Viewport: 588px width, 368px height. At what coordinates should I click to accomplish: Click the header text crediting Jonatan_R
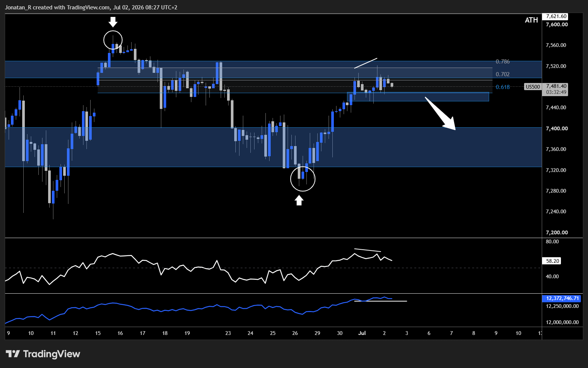pyautogui.click(x=91, y=8)
